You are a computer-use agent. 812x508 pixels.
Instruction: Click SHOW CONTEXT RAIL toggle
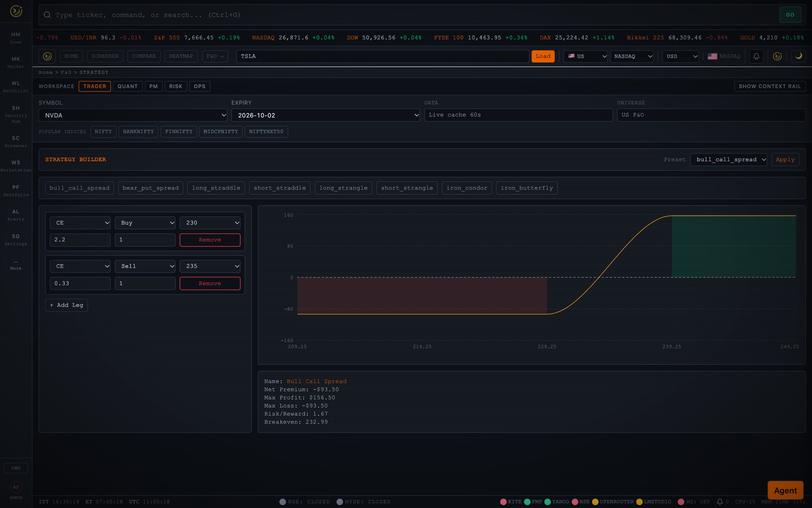click(770, 86)
